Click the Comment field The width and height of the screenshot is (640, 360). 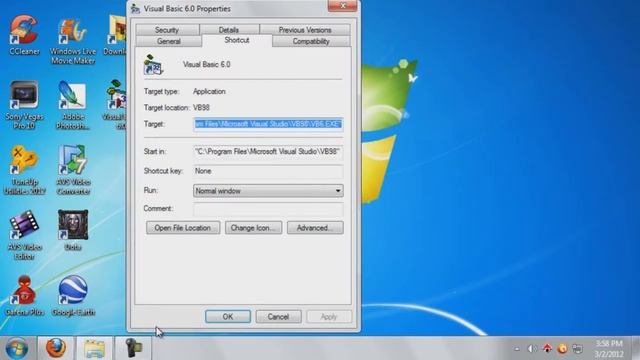pos(268,209)
